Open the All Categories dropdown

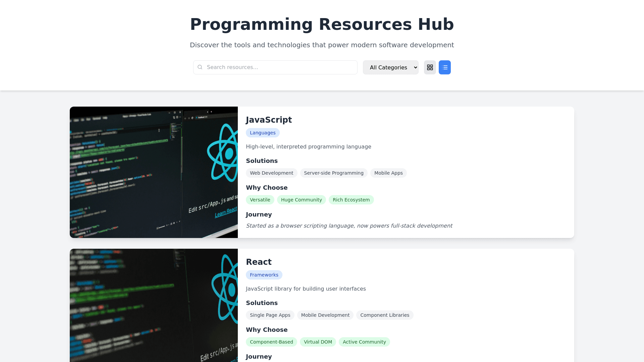click(x=390, y=67)
